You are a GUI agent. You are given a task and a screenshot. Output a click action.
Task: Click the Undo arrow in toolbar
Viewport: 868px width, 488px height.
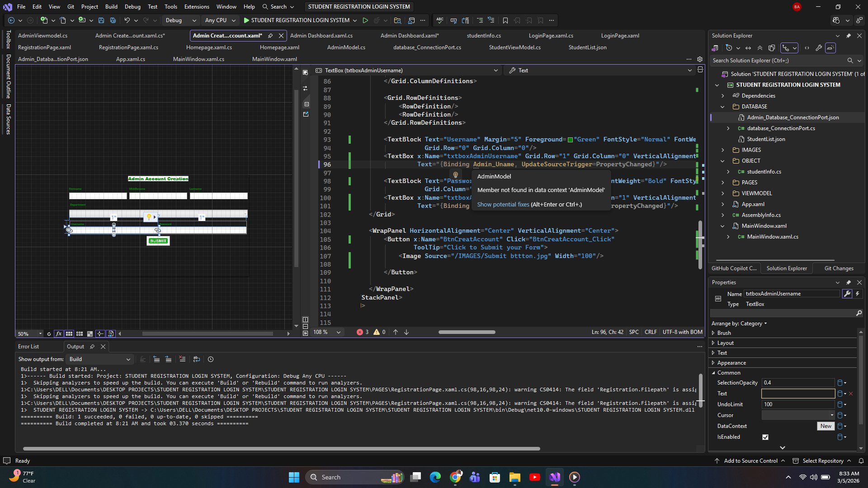(x=127, y=20)
